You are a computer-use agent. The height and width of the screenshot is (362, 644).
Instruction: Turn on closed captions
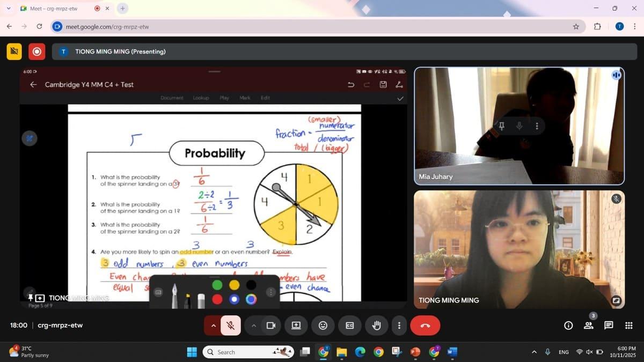coord(349,325)
